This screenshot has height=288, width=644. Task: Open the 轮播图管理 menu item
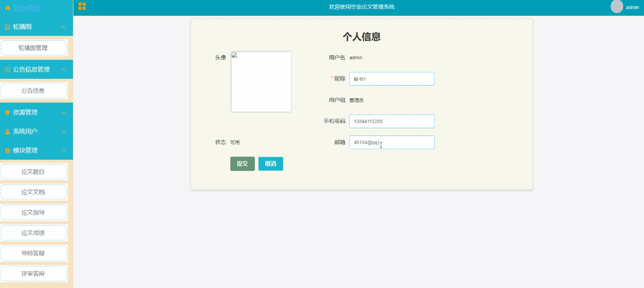click(34, 48)
